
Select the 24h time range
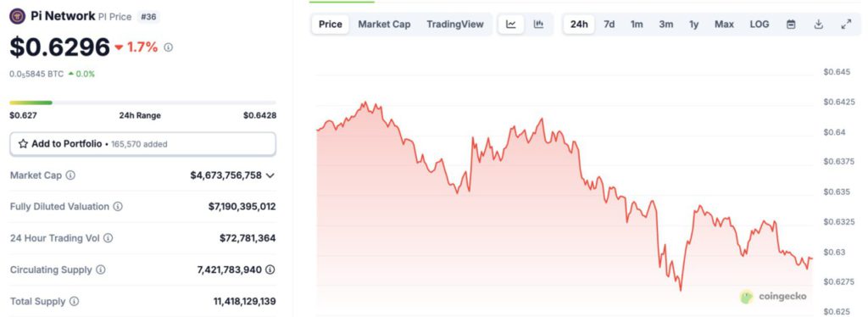579,25
